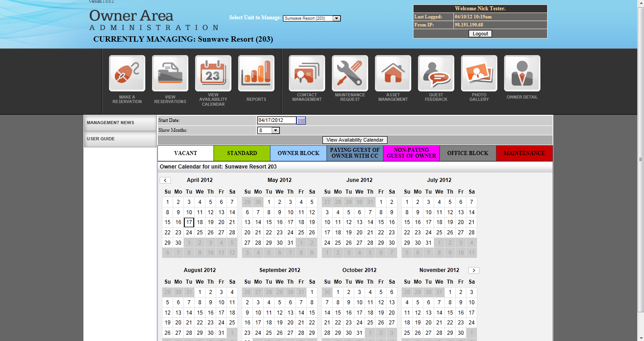Select October 31 in the calendar

[x=360, y=333]
